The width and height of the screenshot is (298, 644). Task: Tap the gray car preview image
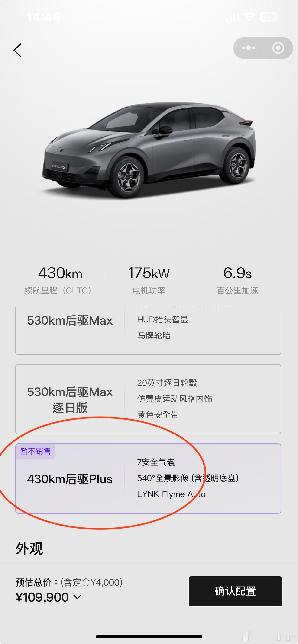[x=149, y=150]
